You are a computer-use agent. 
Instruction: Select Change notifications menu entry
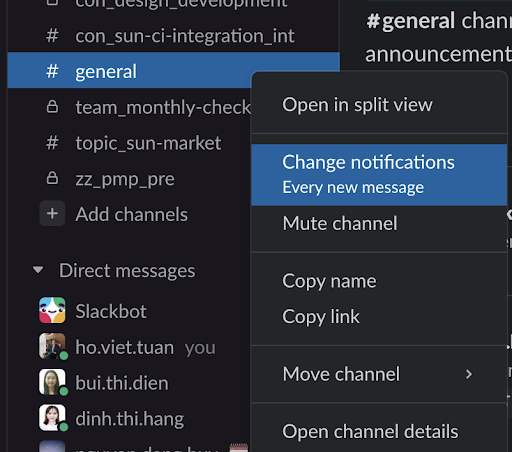click(x=379, y=175)
